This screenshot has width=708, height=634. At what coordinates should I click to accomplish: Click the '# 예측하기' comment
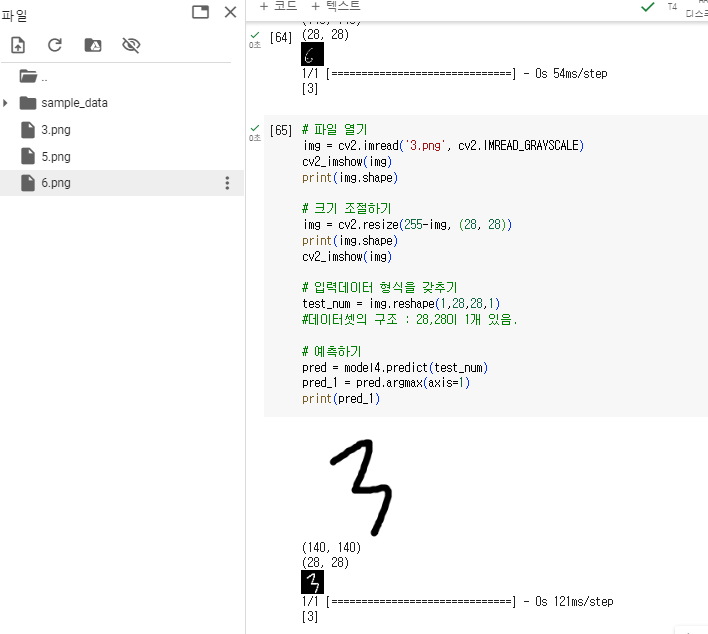[x=331, y=351]
